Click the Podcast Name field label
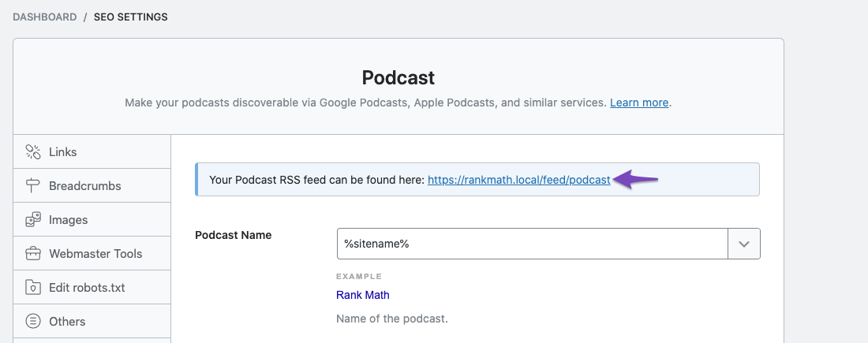 [x=233, y=235]
